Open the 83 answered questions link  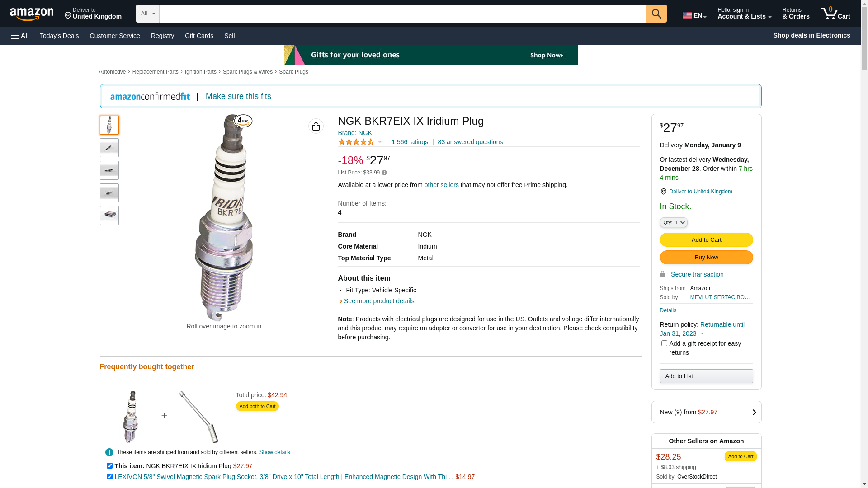pos(470,142)
